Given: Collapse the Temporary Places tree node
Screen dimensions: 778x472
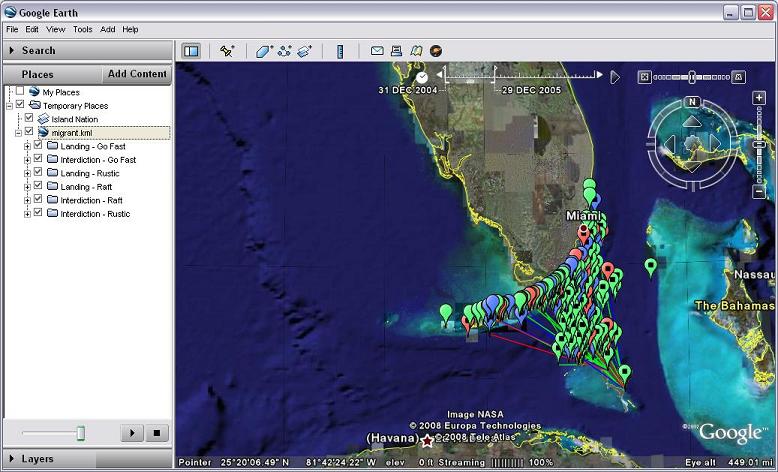Looking at the screenshot, I should click(x=9, y=106).
